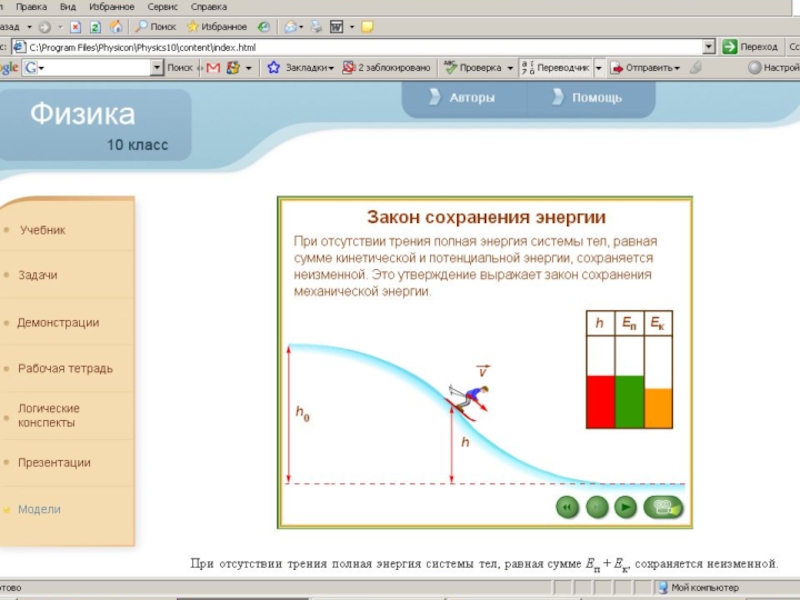800x600 pixels.
Task: Open the Логические конспекты section
Action: [49, 415]
